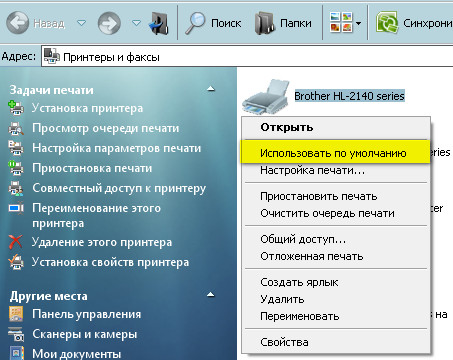Image resolution: width=453 pixels, height=360 pixels.
Task: Click Brother HL-2140 series name label
Action: pos(349,96)
